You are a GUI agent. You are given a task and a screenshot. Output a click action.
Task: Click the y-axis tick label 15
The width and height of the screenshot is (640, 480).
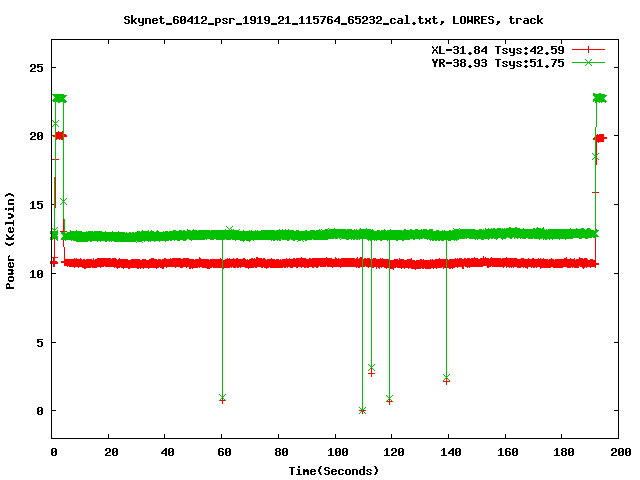[36, 205]
